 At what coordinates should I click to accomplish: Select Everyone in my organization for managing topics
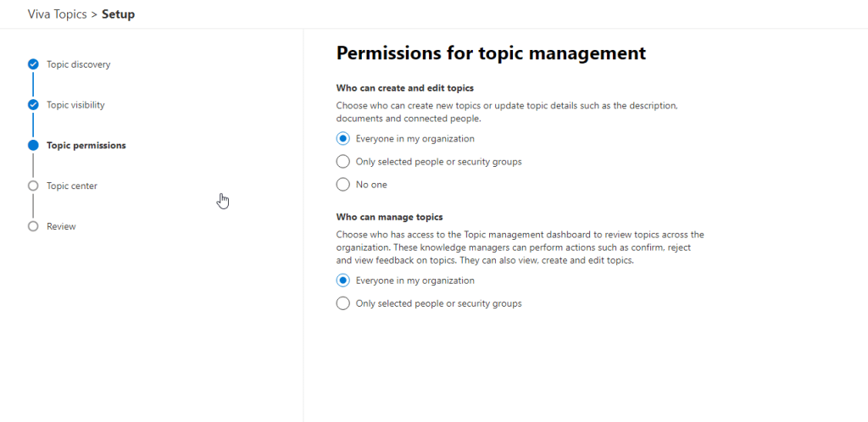click(343, 280)
